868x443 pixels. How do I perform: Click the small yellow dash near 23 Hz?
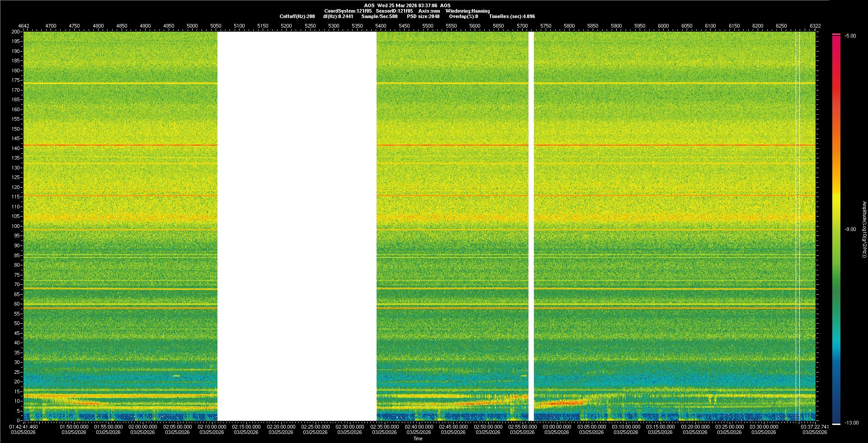(176, 376)
